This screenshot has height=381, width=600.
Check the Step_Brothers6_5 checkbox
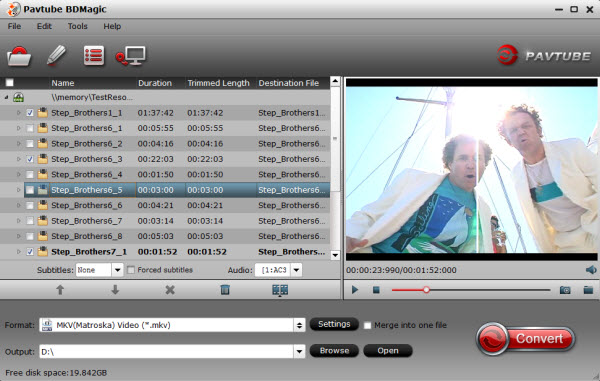tap(30, 190)
